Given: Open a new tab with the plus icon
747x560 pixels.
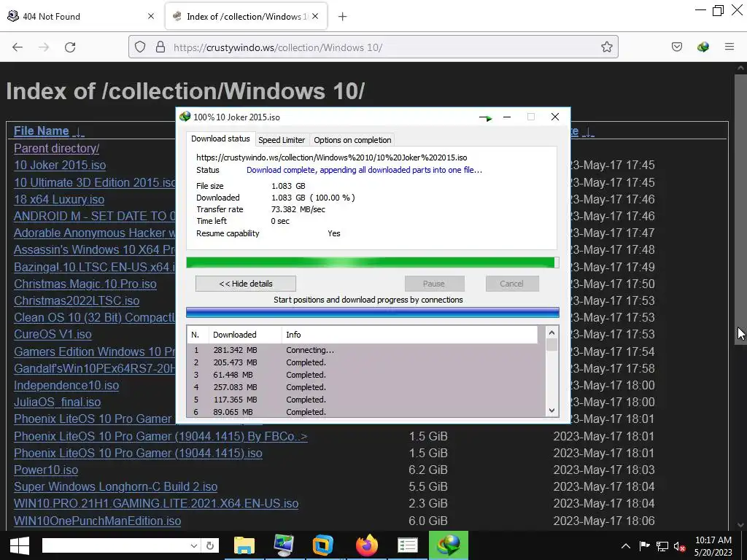Looking at the screenshot, I should click(x=342, y=17).
